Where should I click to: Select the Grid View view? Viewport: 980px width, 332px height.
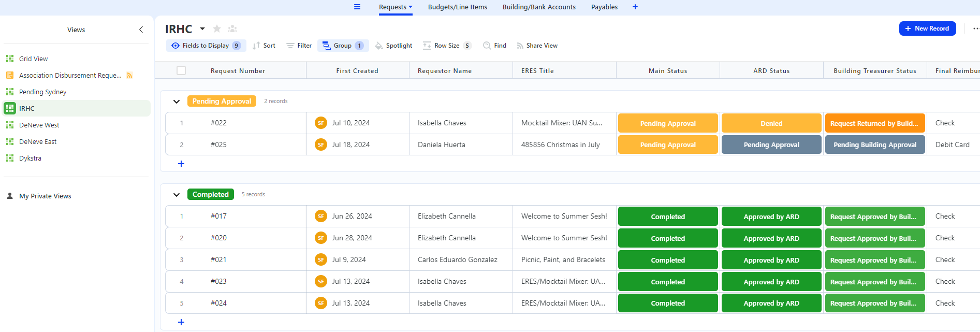(x=77, y=59)
